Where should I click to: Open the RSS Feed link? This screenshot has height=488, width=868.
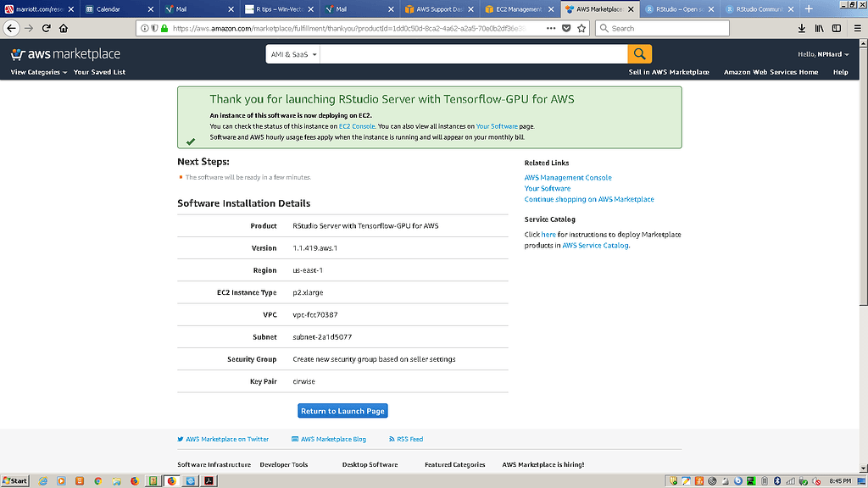click(x=406, y=440)
